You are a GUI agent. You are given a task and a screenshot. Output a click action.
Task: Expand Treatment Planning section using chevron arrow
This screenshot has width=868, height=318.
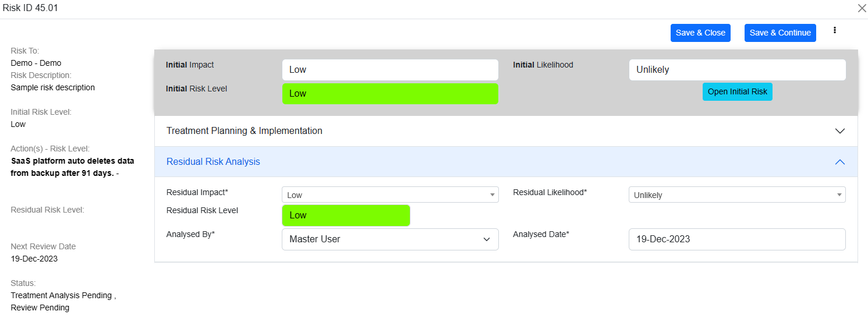coord(839,131)
